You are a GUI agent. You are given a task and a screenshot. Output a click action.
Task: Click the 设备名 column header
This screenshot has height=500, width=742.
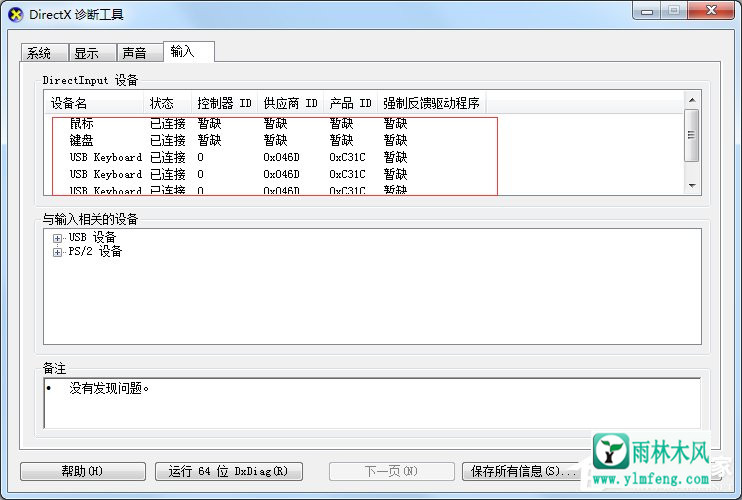94,103
